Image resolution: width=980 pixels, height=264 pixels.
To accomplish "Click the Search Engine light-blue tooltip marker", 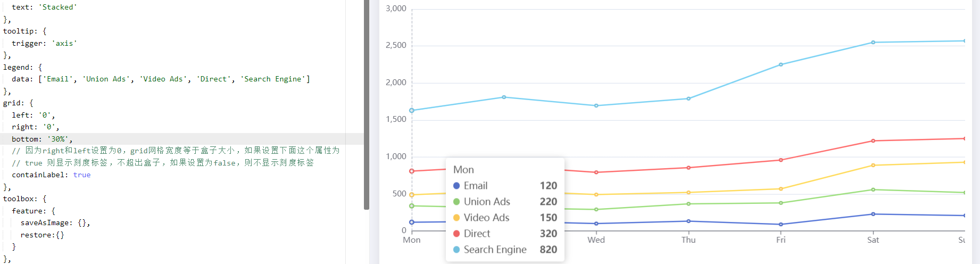I will tap(456, 250).
